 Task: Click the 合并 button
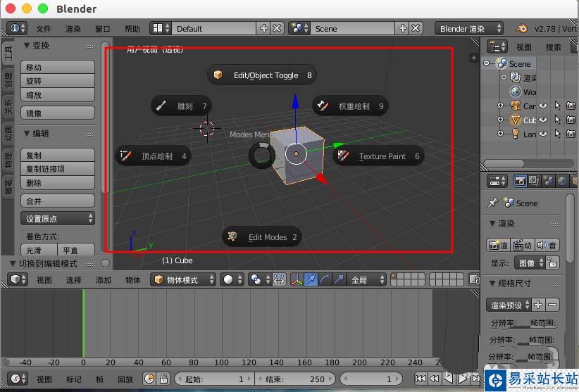coord(58,201)
